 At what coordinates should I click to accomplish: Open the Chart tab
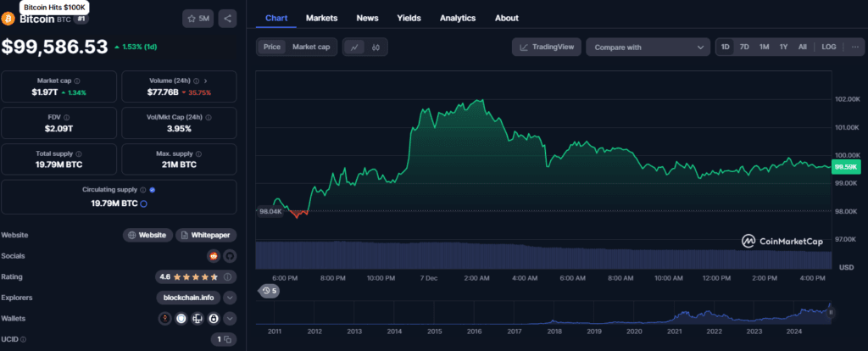click(276, 18)
